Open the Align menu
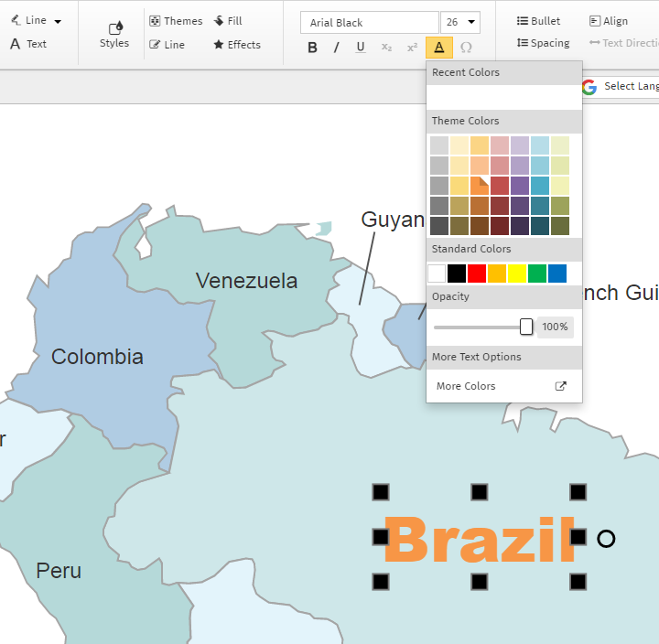The height and width of the screenshot is (644, 659). 609,21
